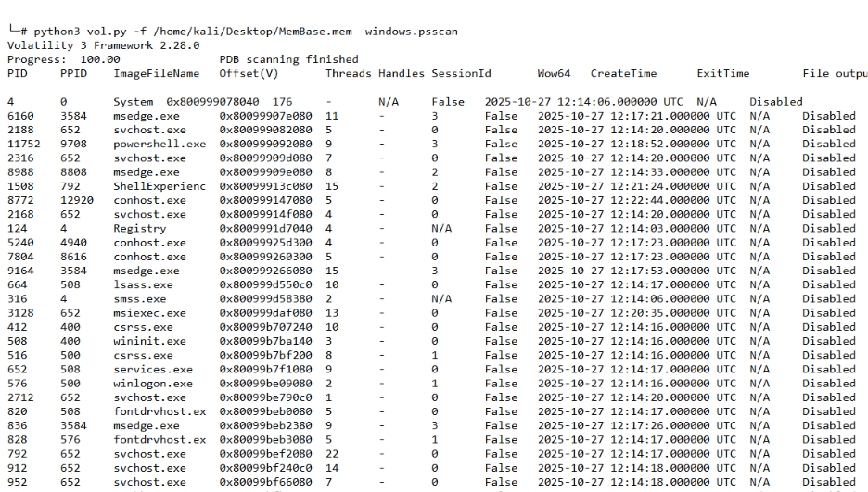This screenshot has height=492, width=868.
Task: Click PID 7804 in the conhost.exe row
Action: (20, 257)
